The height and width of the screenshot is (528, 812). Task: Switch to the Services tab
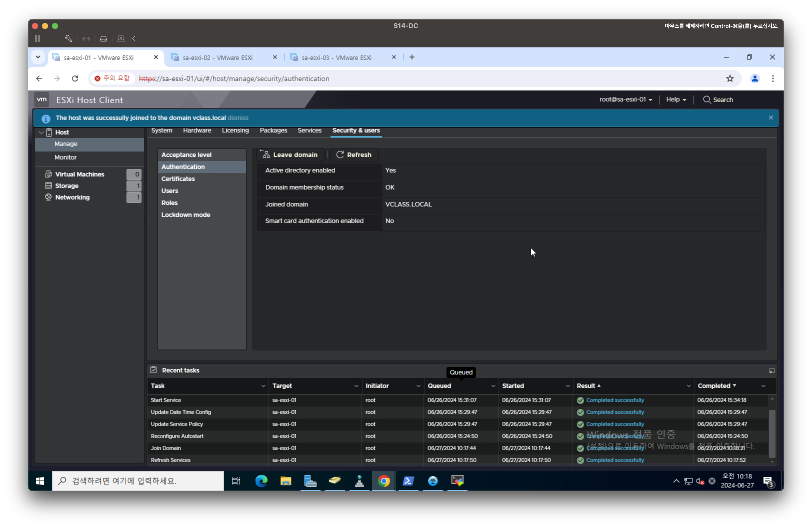point(309,130)
